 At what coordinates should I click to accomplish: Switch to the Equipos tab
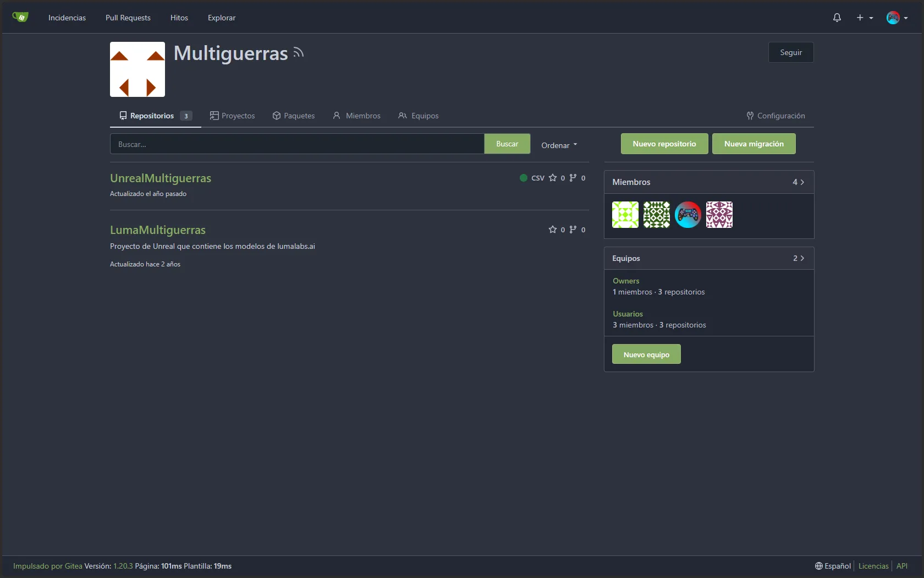[x=419, y=116]
